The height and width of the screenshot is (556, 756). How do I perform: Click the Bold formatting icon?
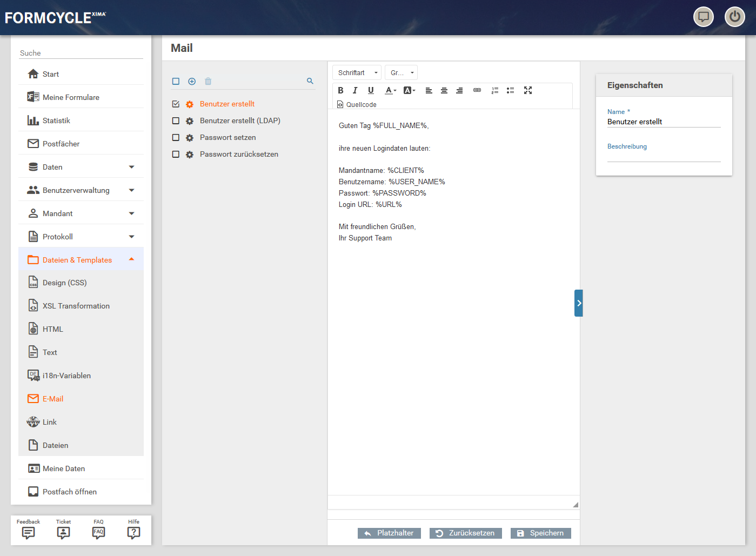pos(340,90)
